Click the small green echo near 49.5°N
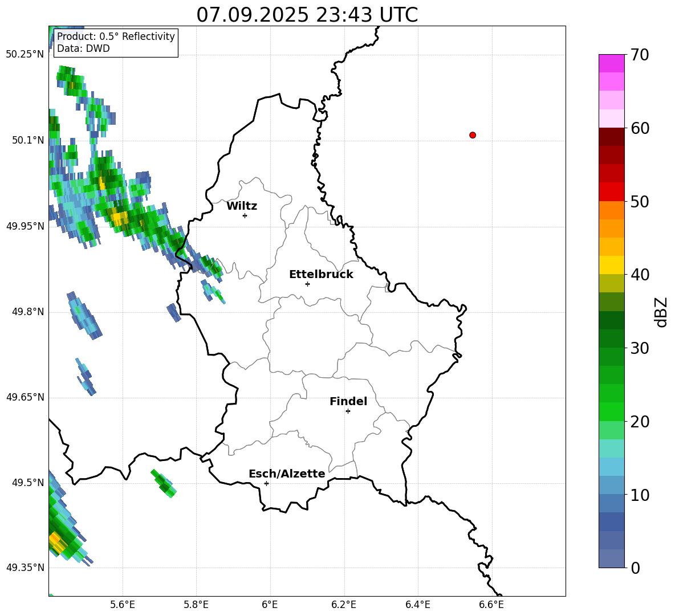 click(164, 483)
